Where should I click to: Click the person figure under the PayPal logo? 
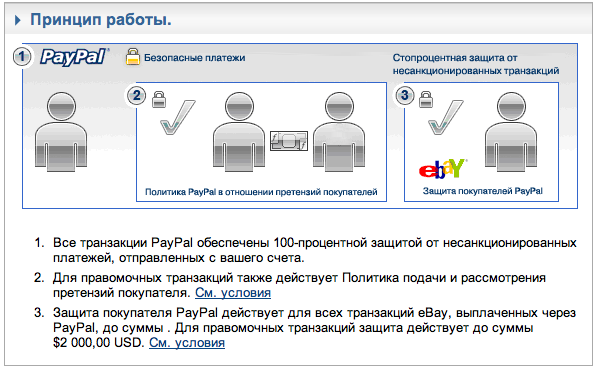tap(61, 131)
